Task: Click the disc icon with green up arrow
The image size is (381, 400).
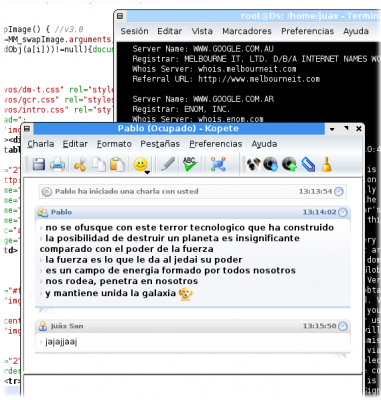Action: click(289, 164)
